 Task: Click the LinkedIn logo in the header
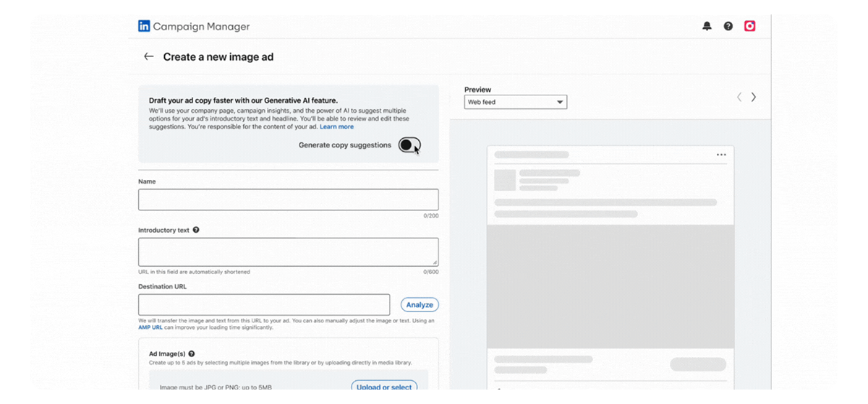144,26
